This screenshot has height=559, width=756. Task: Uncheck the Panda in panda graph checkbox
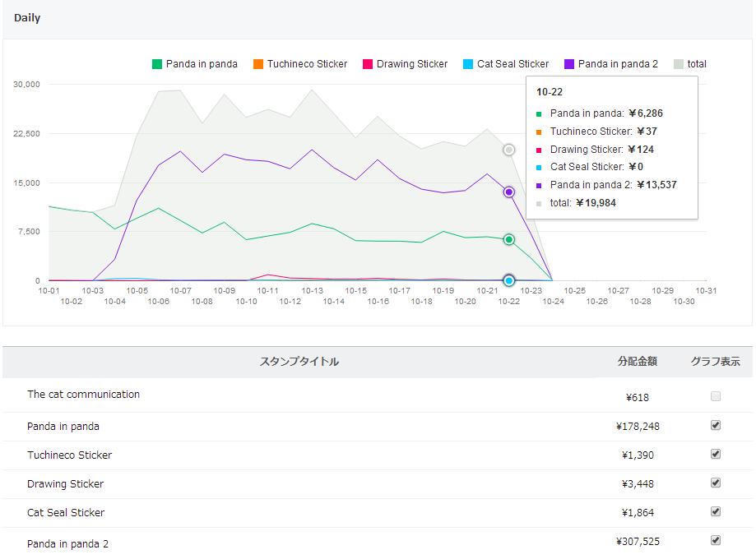click(716, 425)
